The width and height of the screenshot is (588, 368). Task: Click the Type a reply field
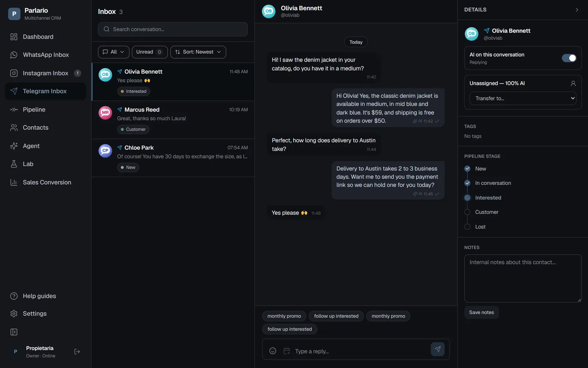coord(360,351)
